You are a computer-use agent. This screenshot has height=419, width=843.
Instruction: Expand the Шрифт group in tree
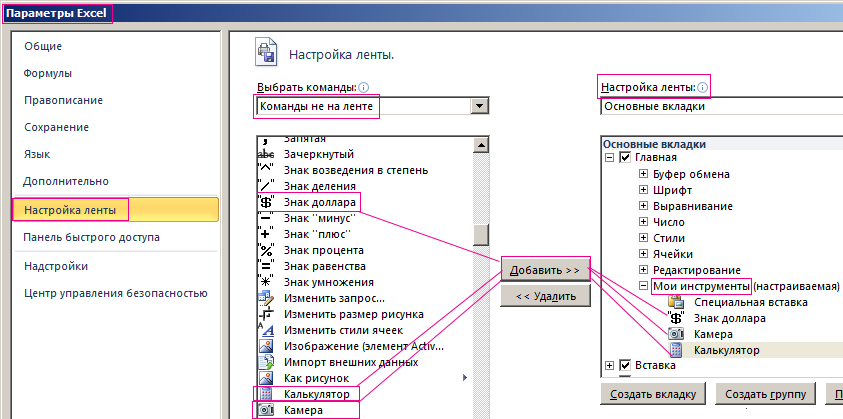(x=643, y=190)
